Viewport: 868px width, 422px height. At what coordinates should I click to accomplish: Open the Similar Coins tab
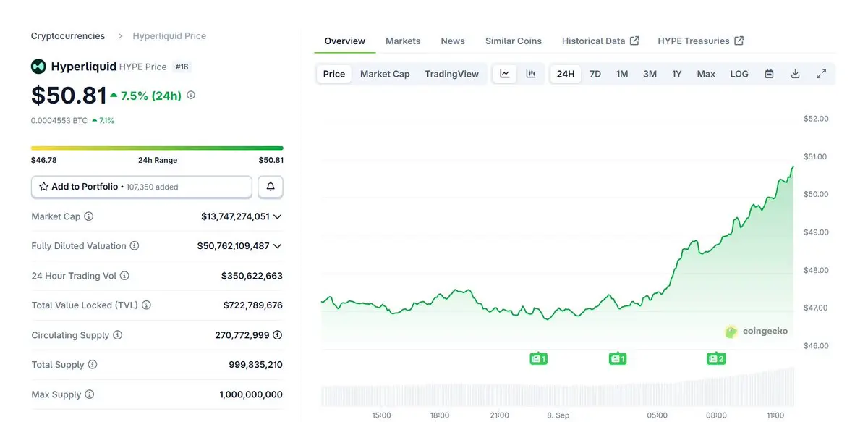tap(514, 41)
